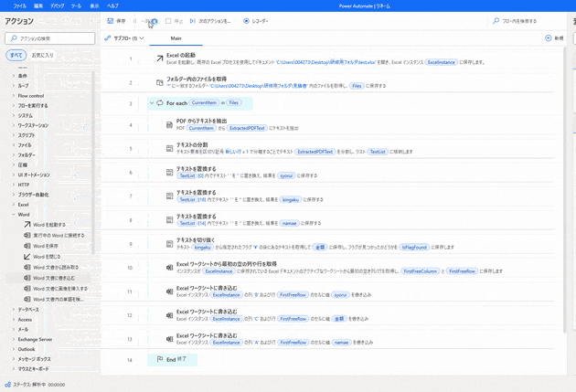This screenshot has width=576, height=392.
Task: Click the subflow link icon
Action: click(x=108, y=37)
